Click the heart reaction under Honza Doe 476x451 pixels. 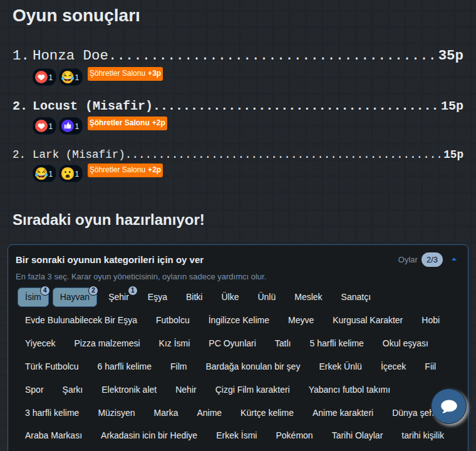[44, 77]
